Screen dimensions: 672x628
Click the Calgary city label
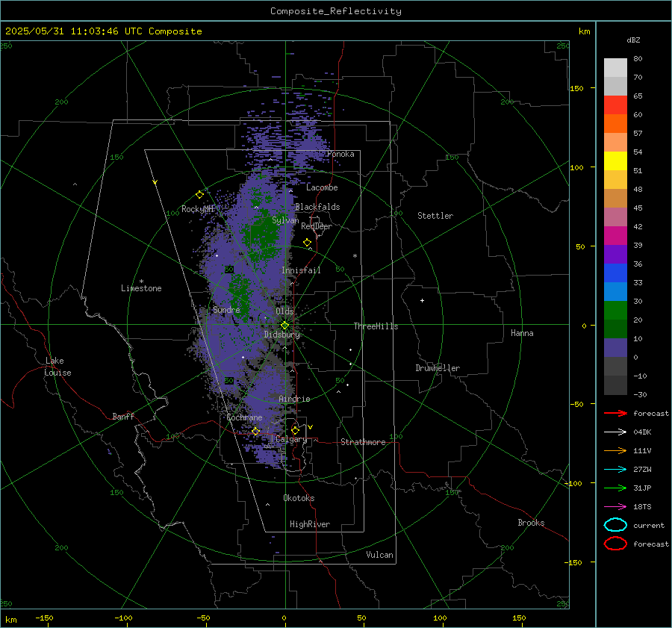coord(291,440)
